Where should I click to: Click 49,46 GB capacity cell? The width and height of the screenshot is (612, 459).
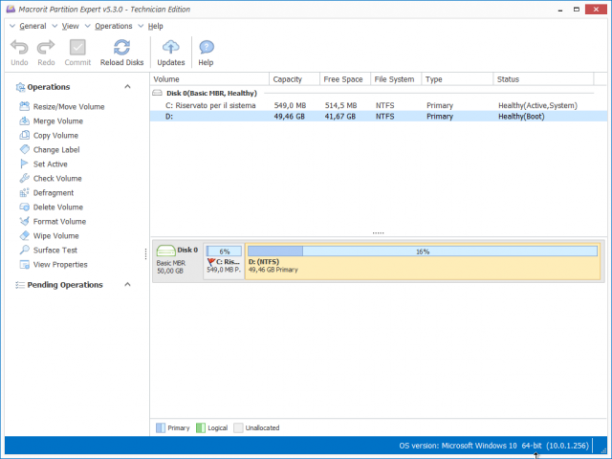(289, 116)
